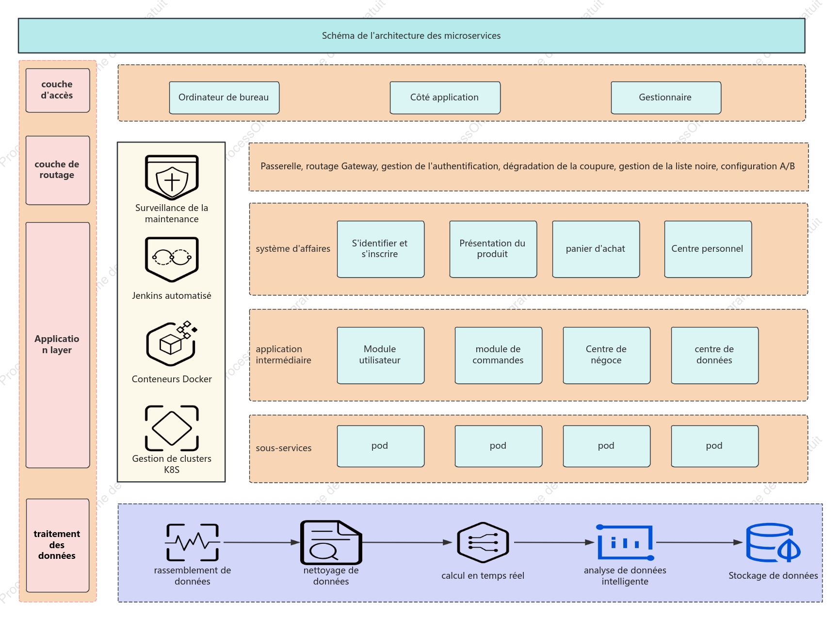The image size is (840, 619).
Task: Click the Centre de négoce box
Action: 607,356
